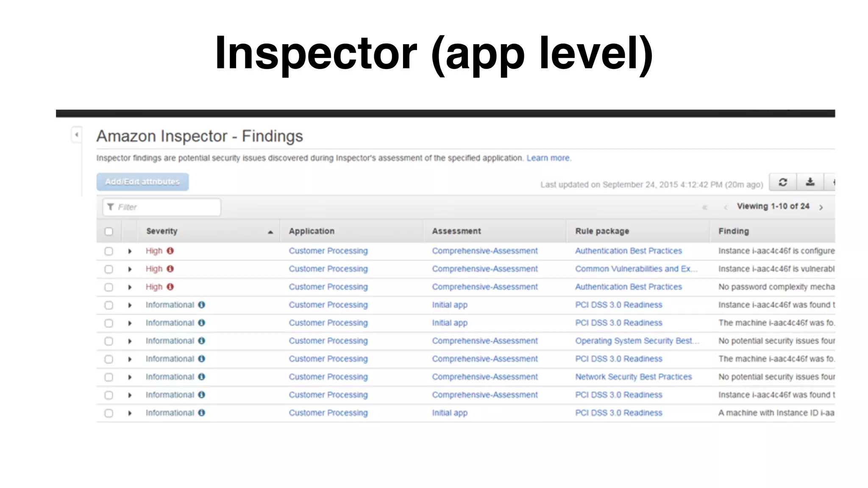The width and height of the screenshot is (868, 488).
Task: Collapse the left navigation panel arrow
Action: [77, 135]
